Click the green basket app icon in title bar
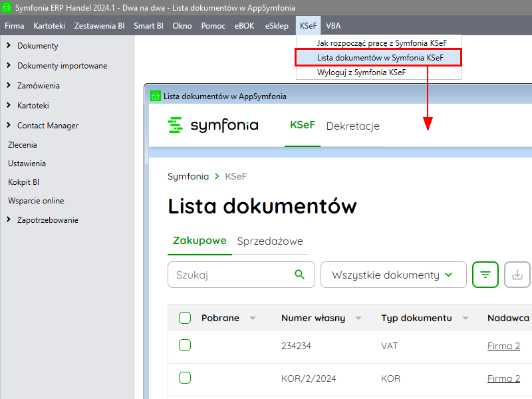The width and height of the screenshot is (532, 399). (x=7, y=7)
